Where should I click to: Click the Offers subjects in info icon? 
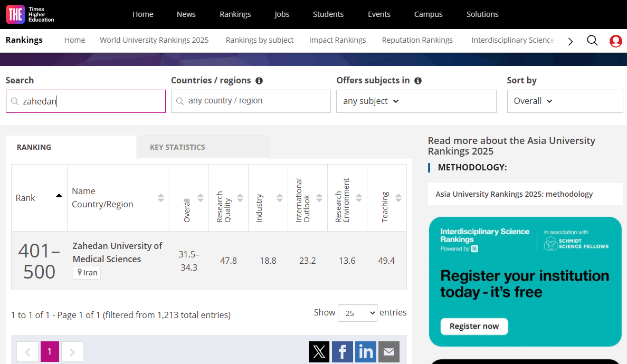click(x=418, y=81)
